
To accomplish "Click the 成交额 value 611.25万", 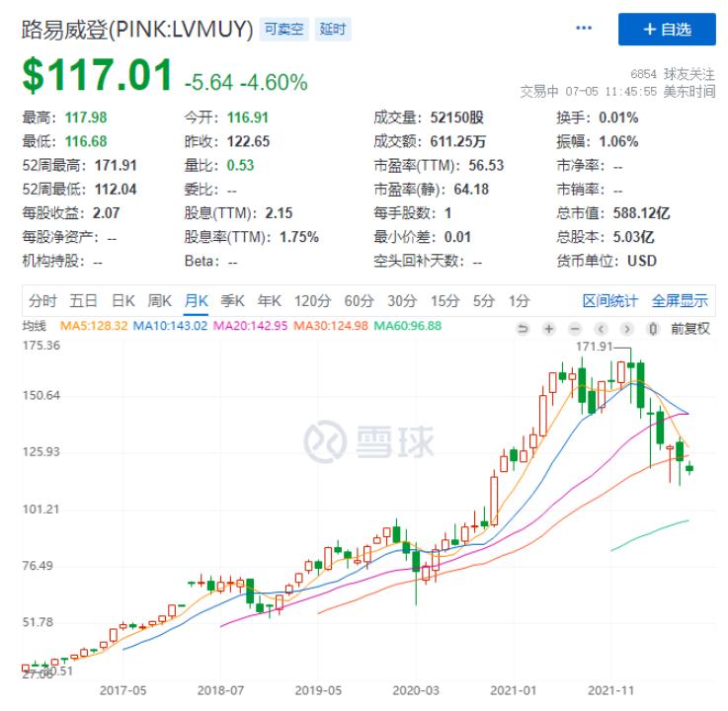I will (x=457, y=141).
